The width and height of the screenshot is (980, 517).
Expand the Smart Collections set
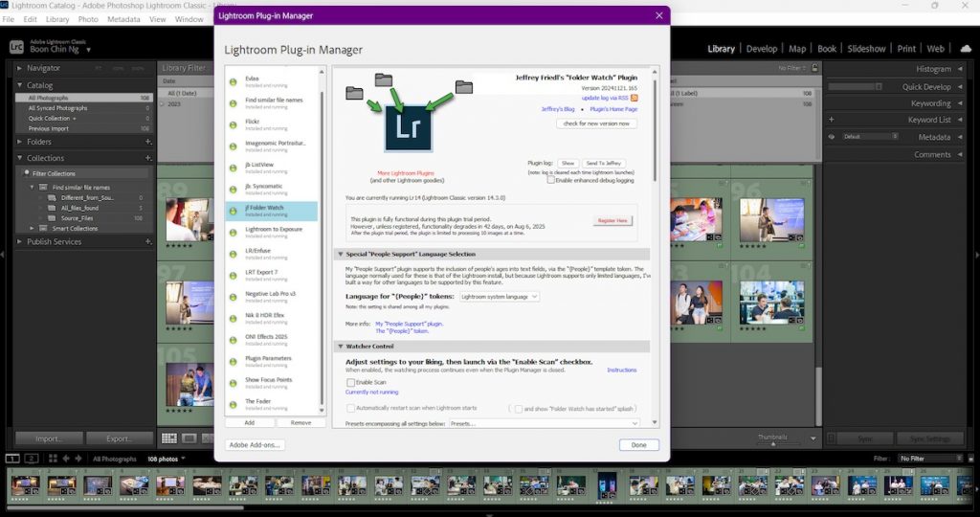click(32, 228)
